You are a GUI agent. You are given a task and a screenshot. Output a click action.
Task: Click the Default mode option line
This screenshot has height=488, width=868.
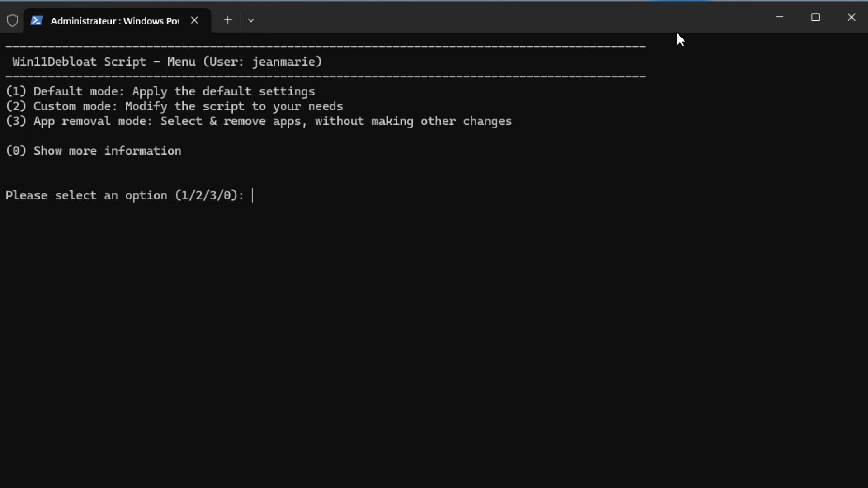tap(160, 91)
